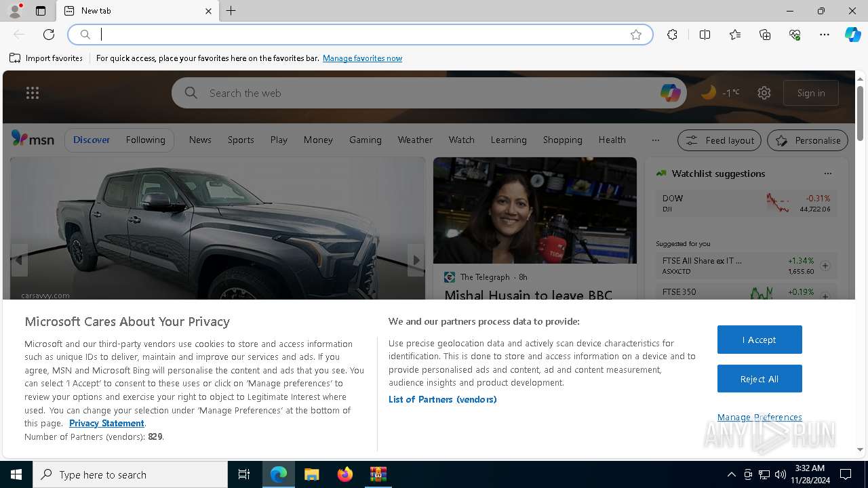
Task: Refresh the page
Action: click(x=49, y=35)
